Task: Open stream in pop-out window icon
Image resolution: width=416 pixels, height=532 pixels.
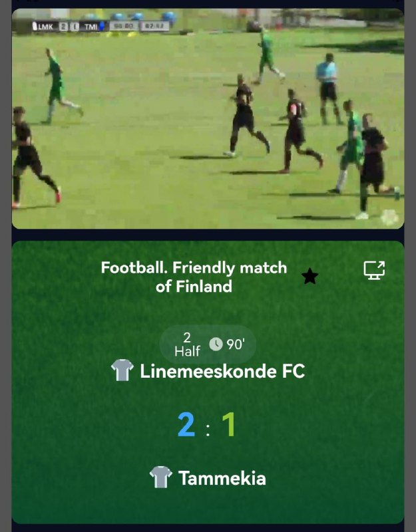Action: [374, 271]
